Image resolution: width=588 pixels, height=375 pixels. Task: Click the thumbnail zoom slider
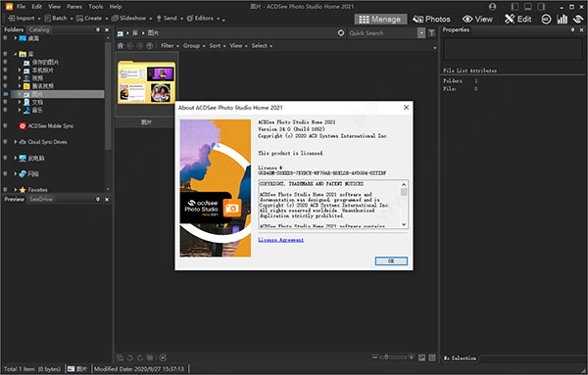click(x=392, y=357)
